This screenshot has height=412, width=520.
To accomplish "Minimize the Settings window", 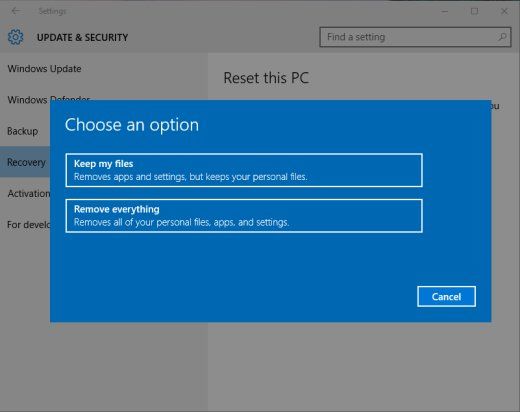I will click(x=444, y=11).
